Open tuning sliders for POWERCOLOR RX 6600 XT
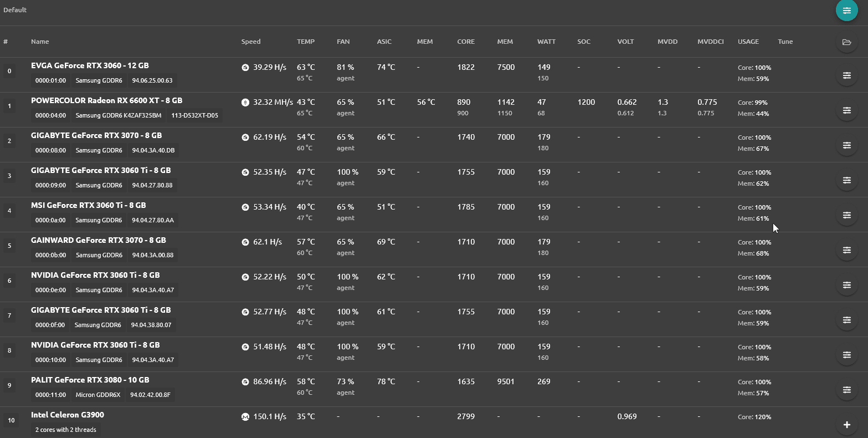The width and height of the screenshot is (868, 438). [846, 110]
